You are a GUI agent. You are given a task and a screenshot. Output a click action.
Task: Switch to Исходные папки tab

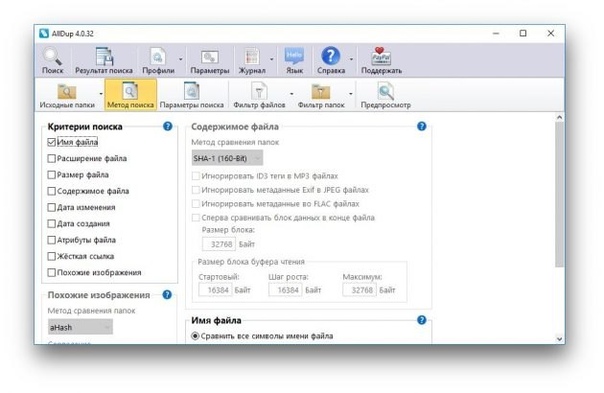67,95
